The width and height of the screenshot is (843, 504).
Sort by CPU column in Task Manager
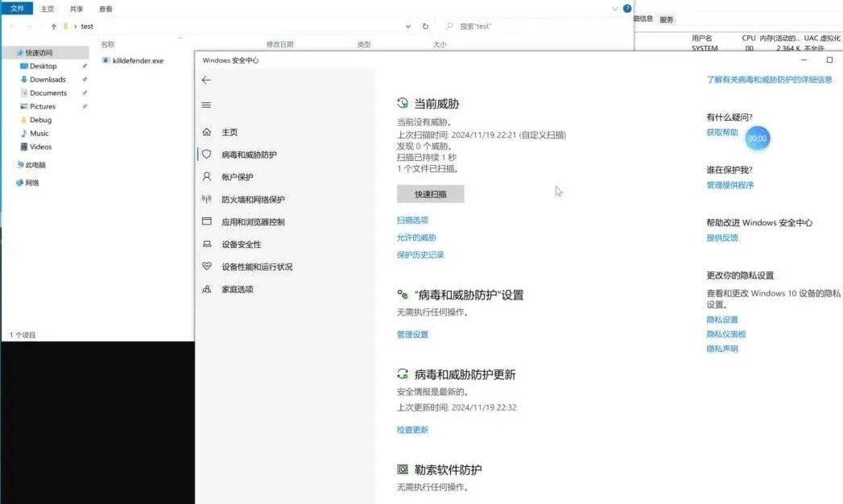click(748, 38)
